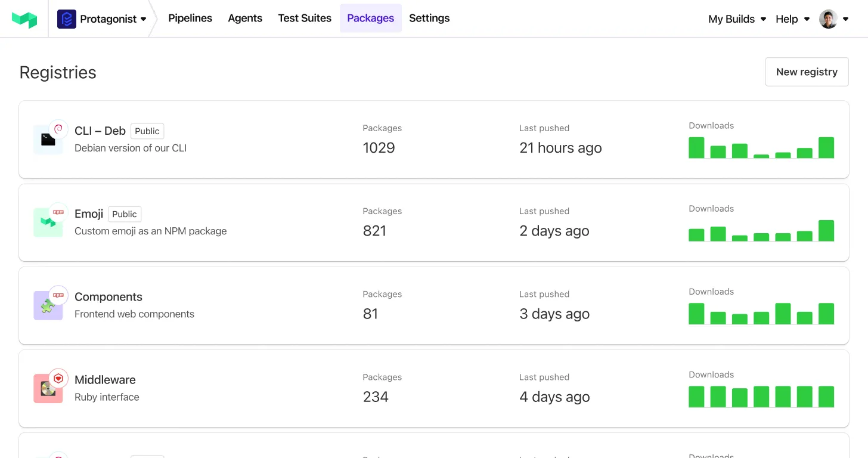Click Public badge next to Emoji
The image size is (868, 458).
tap(125, 214)
